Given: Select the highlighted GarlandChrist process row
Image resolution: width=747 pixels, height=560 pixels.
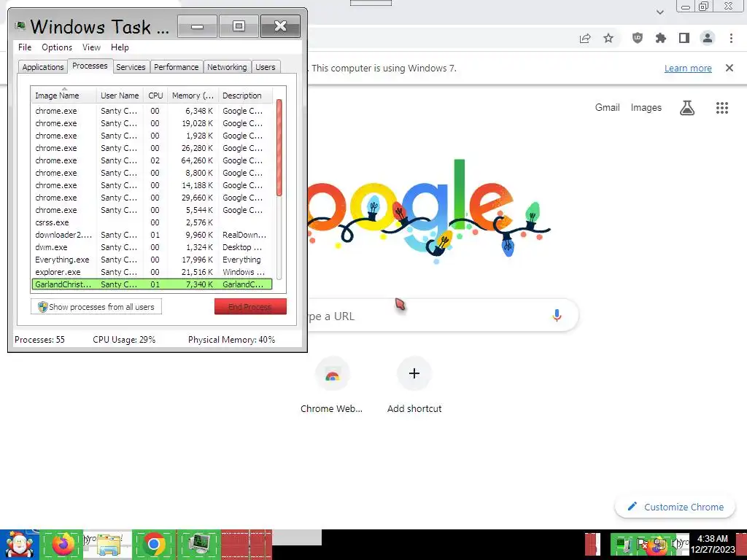Looking at the screenshot, I should [152, 284].
